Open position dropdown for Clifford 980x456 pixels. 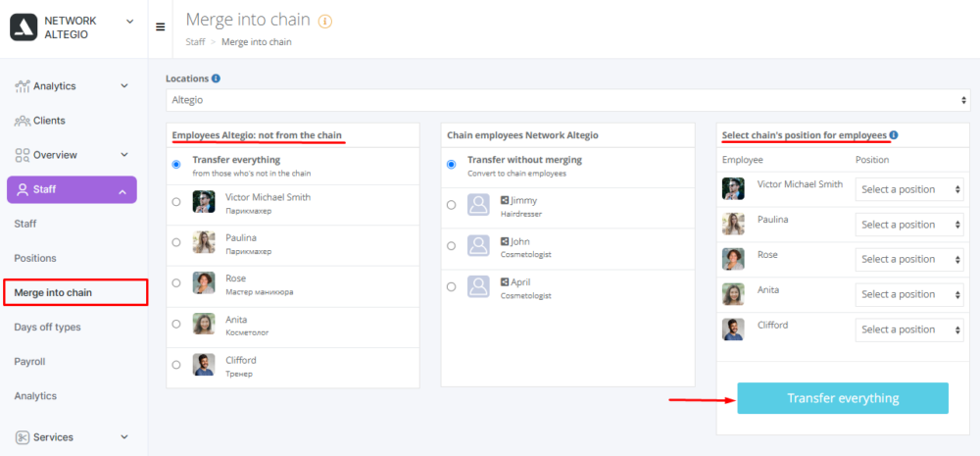[x=909, y=329]
